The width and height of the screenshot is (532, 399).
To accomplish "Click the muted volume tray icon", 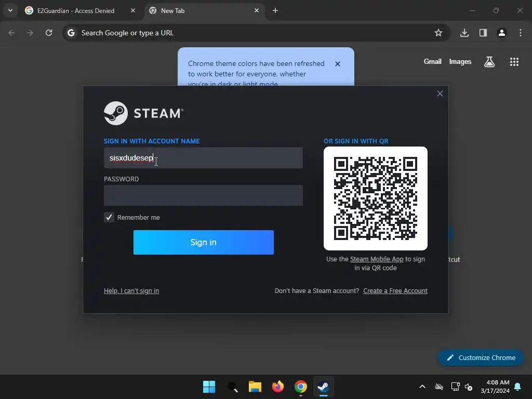I will click(x=469, y=387).
